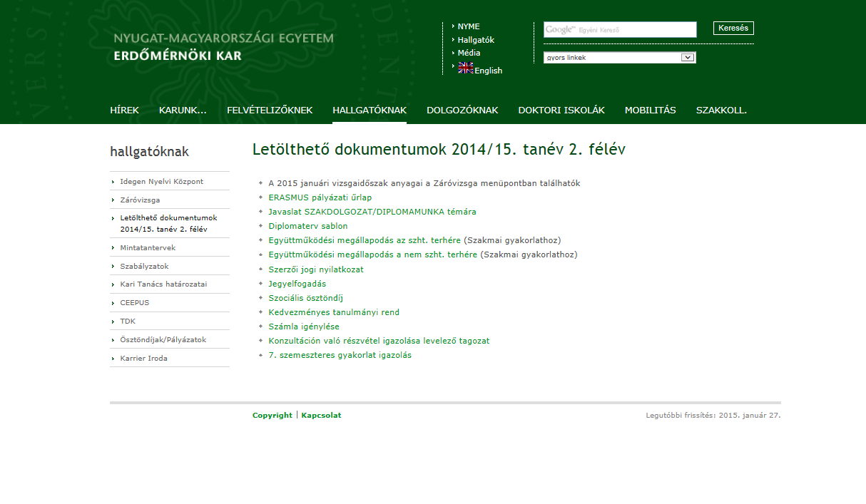Open Javaslat SZAKDOLGOZAT/DIPLOMAMUNKA témára link
The image size is (866, 504).
click(372, 212)
